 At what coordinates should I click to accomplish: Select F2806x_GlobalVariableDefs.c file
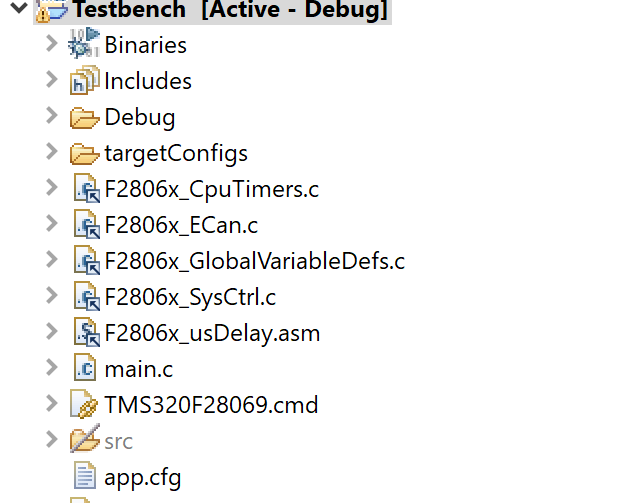[x=254, y=261]
